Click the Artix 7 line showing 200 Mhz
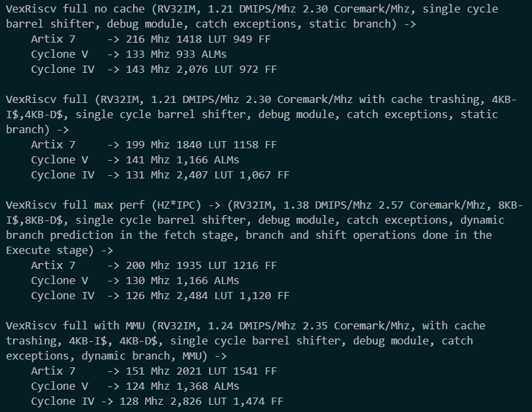The image size is (532, 412). pyautogui.click(x=154, y=266)
